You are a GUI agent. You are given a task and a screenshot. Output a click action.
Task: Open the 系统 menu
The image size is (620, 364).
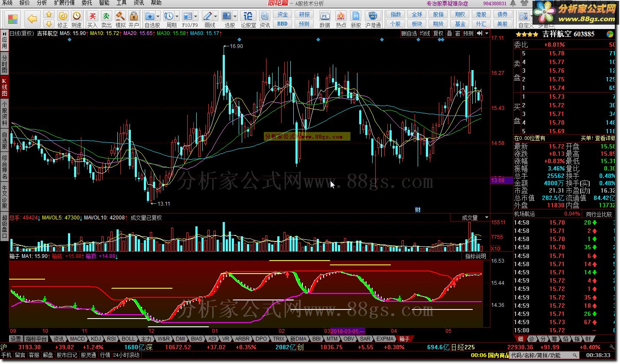7,3
